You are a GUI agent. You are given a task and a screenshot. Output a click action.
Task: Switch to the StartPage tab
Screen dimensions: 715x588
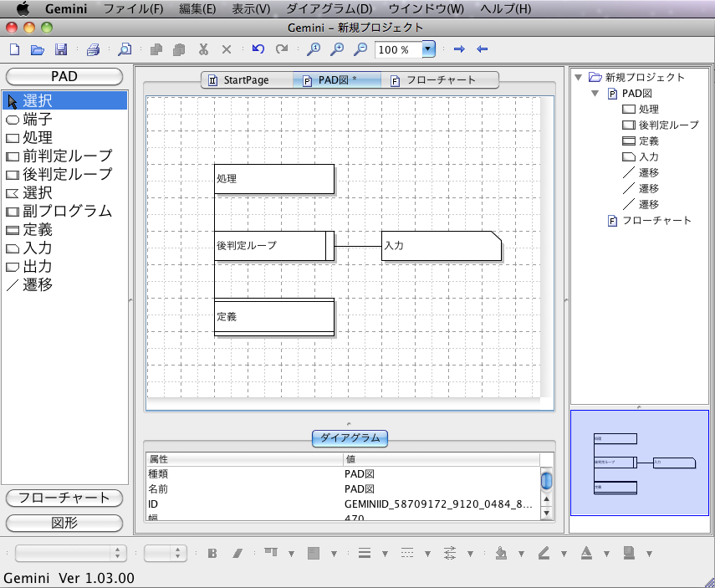pos(246,80)
